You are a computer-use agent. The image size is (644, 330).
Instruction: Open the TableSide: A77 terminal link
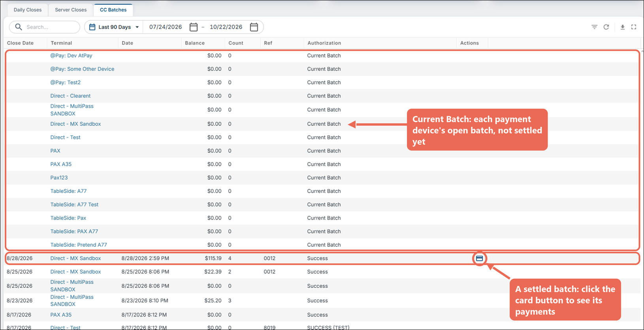tap(68, 191)
